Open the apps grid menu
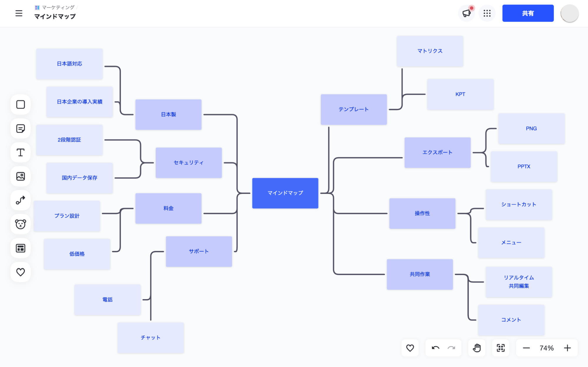 coord(487,13)
